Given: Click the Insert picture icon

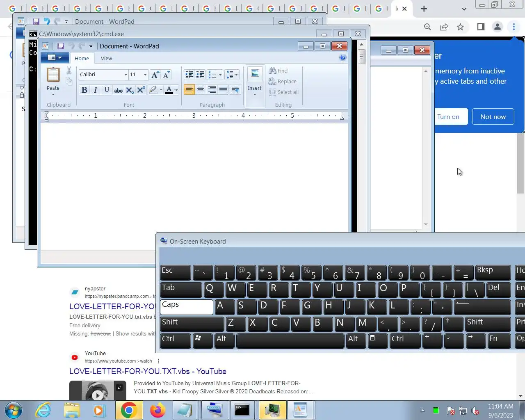Looking at the screenshot, I should [x=255, y=74].
